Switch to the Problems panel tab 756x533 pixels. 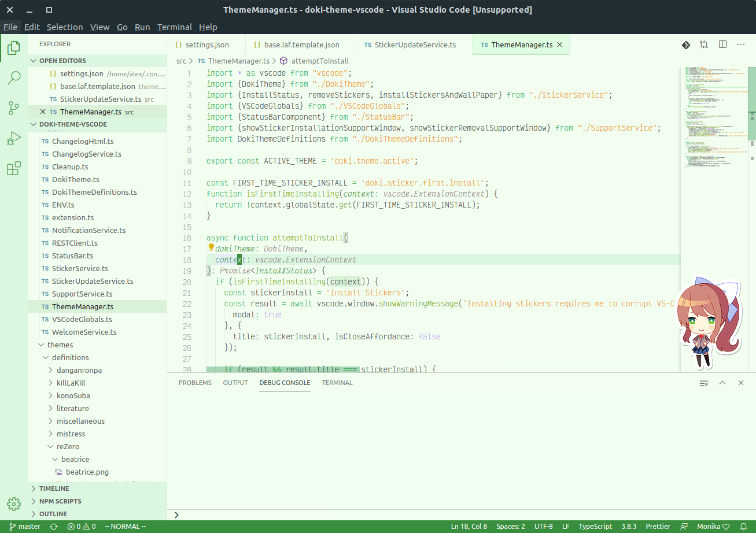195,383
